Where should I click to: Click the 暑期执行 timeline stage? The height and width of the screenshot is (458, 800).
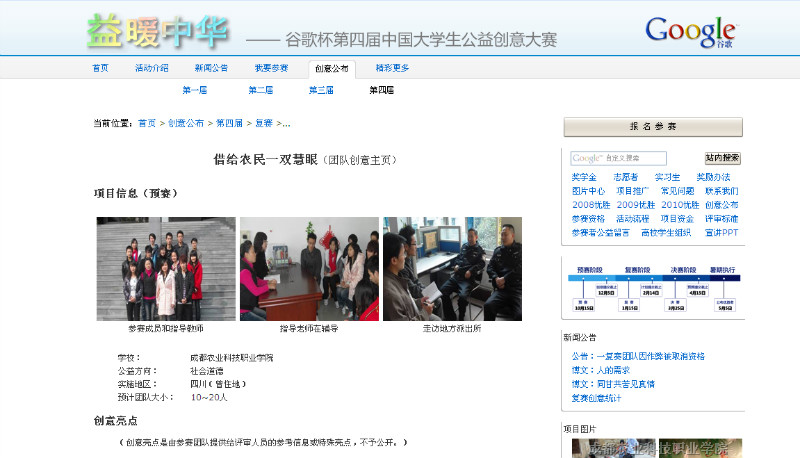[x=723, y=270]
